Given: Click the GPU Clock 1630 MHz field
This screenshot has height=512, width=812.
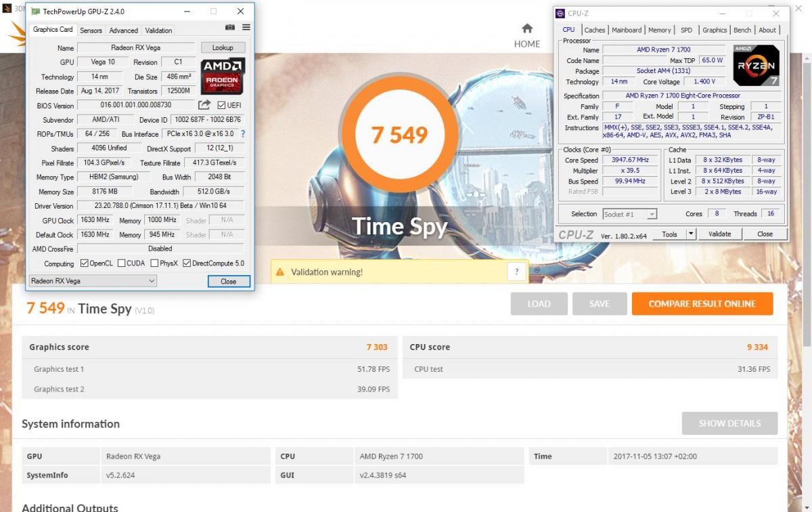Looking at the screenshot, I should coord(95,220).
